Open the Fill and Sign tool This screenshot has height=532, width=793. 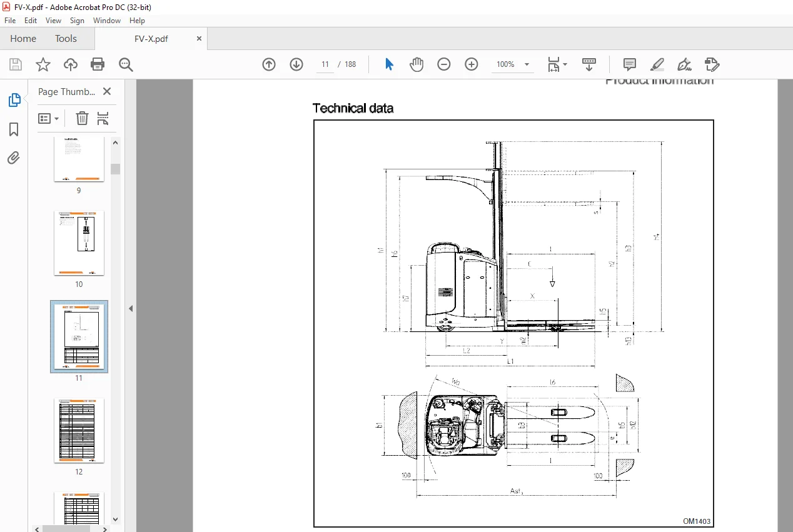(x=684, y=64)
